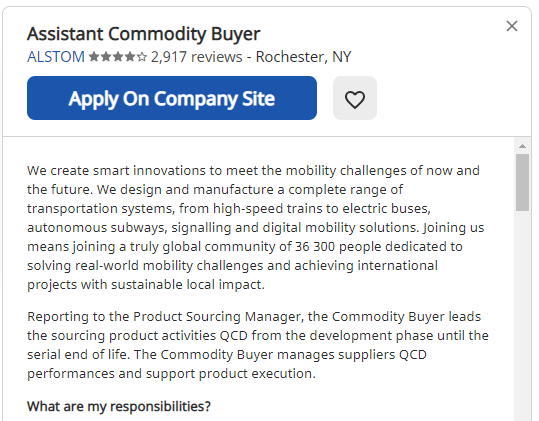Open the 2,917 reviews link
The width and height of the screenshot is (539, 421).
click(x=197, y=57)
